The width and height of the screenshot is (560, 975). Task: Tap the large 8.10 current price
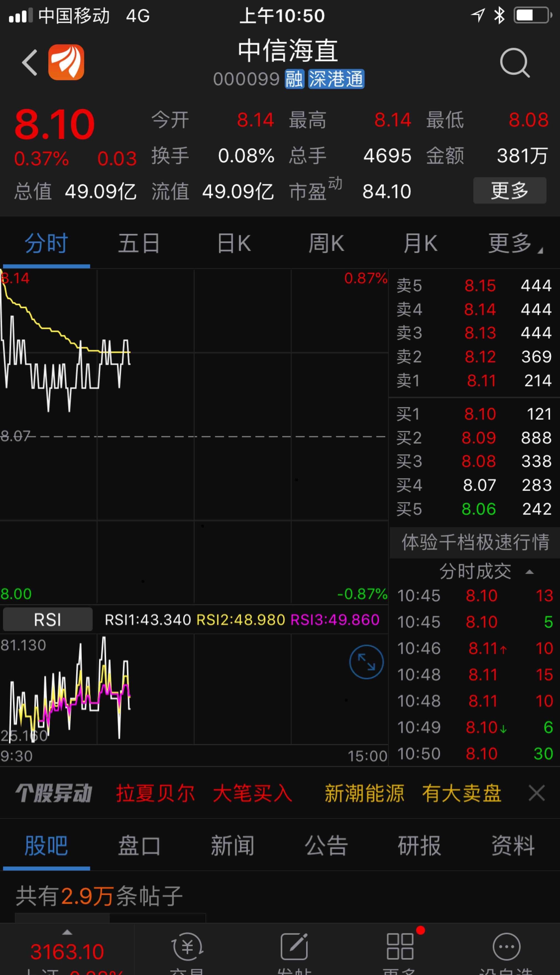pos(54,124)
